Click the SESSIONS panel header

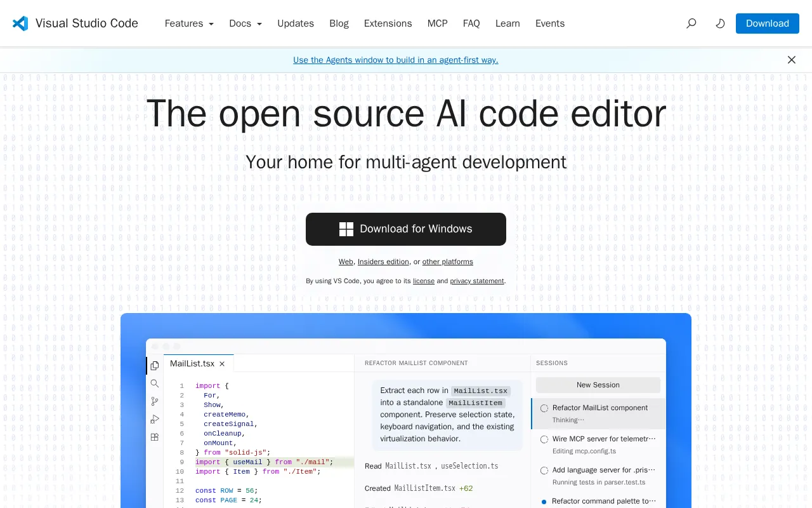coord(552,363)
